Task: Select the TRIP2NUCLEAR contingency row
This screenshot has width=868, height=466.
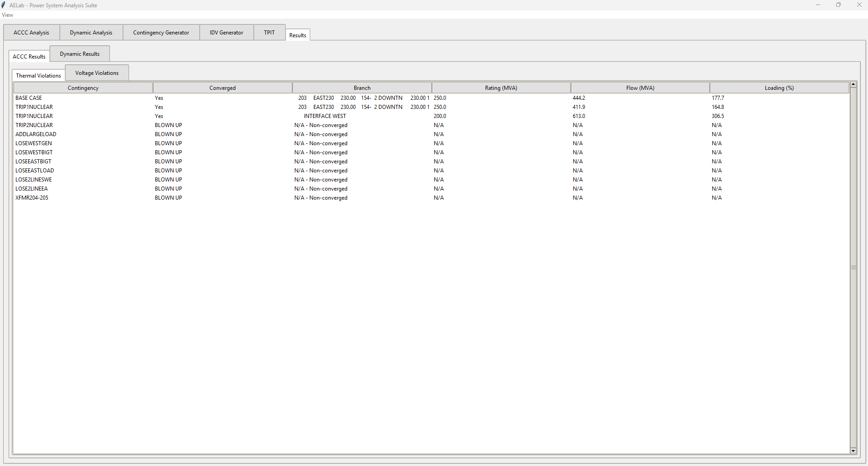Action: pos(182,125)
